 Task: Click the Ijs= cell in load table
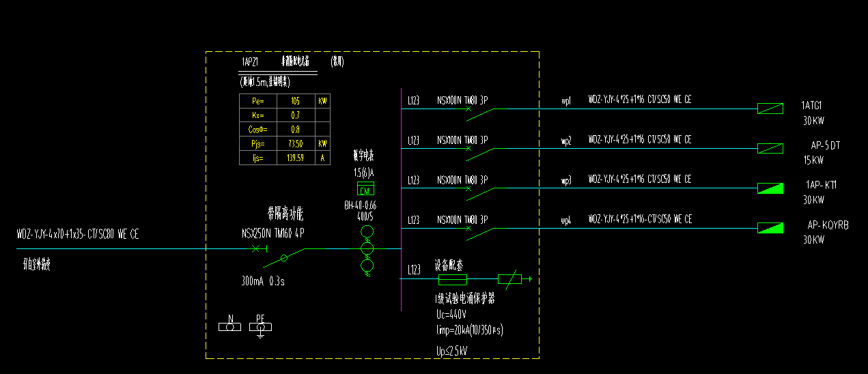point(257,158)
